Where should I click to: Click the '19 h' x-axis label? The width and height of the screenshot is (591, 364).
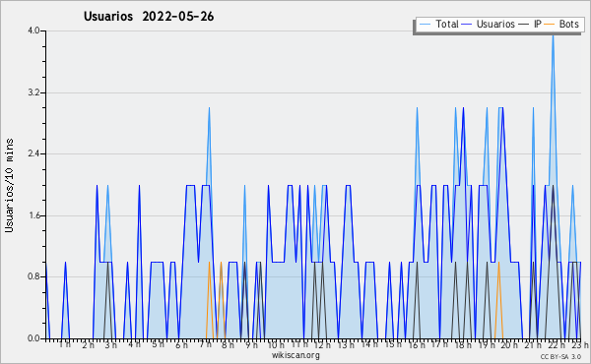pyautogui.click(x=487, y=344)
